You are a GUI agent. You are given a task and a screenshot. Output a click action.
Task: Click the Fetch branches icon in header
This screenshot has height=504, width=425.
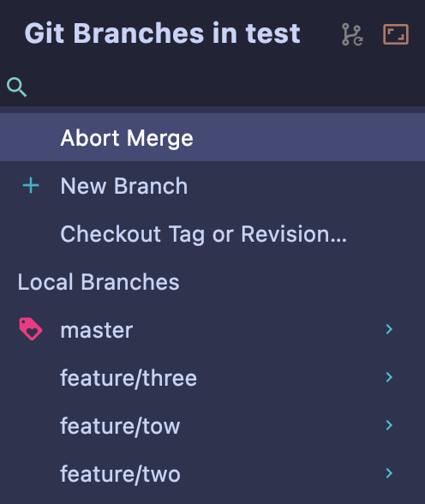pos(352,34)
